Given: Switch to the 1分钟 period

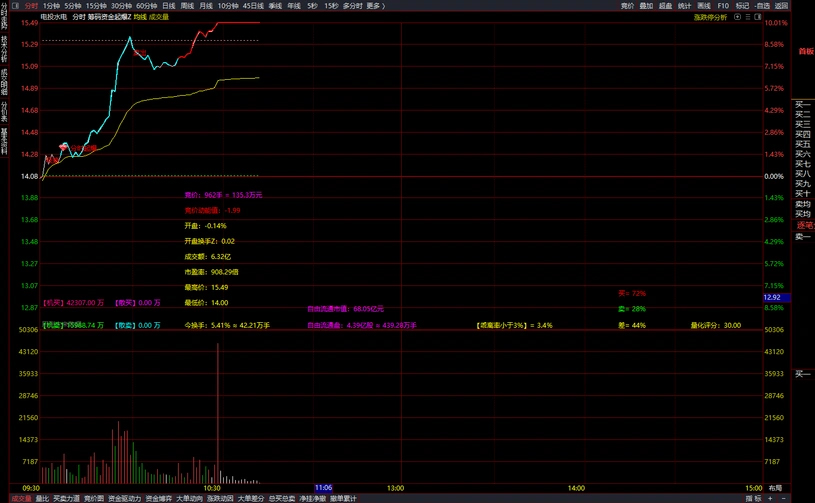Looking at the screenshot, I should pyautogui.click(x=51, y=6).
